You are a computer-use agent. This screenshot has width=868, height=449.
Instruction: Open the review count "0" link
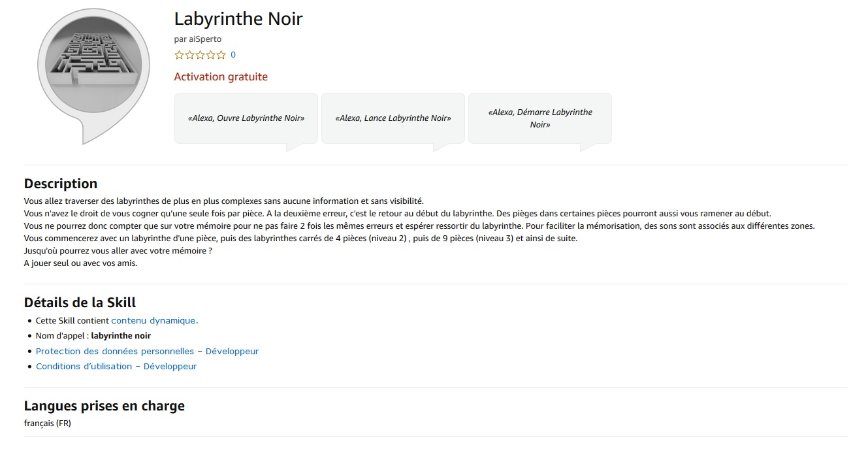233,55
